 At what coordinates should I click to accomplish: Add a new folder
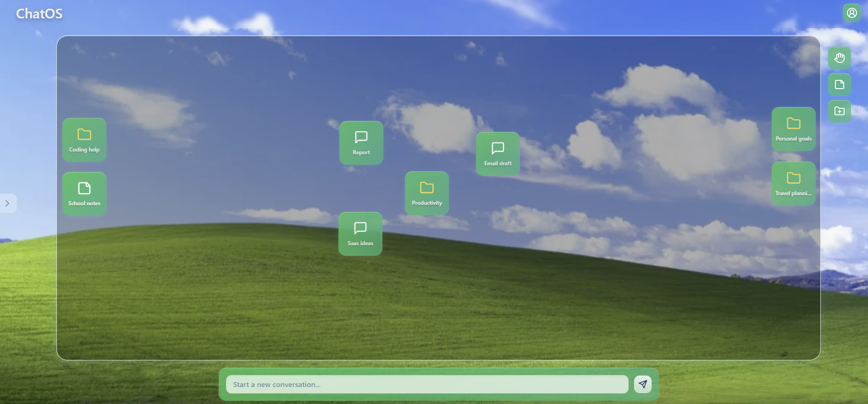point(840,111)
